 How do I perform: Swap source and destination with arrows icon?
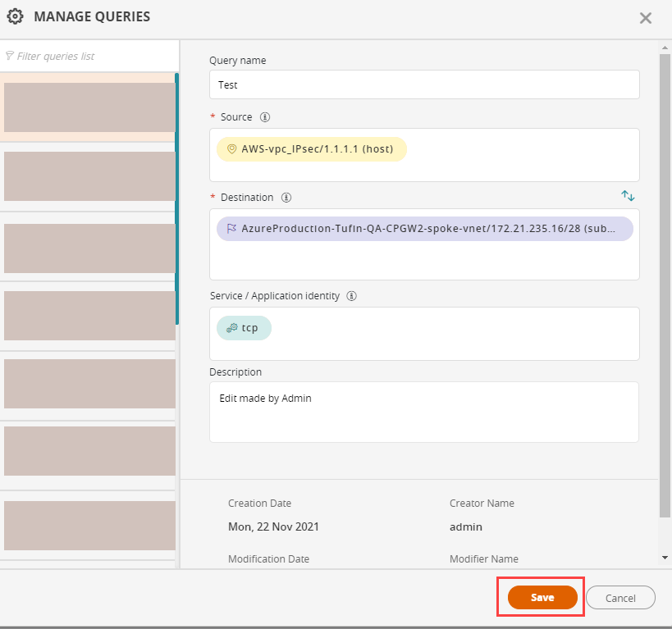coord(628,196)
